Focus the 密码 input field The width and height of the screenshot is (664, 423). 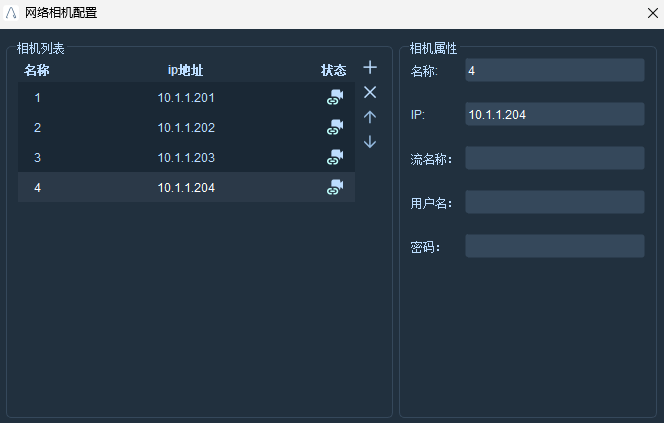[555, 246]
